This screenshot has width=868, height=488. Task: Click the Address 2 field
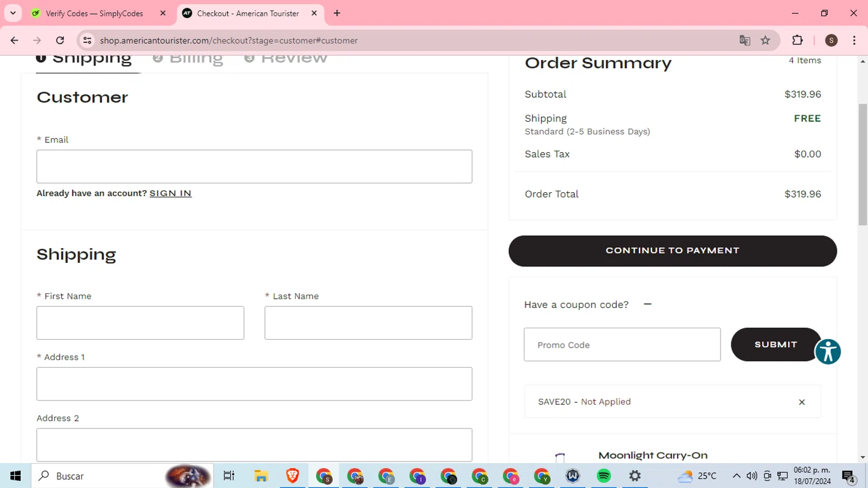point(254,445)
